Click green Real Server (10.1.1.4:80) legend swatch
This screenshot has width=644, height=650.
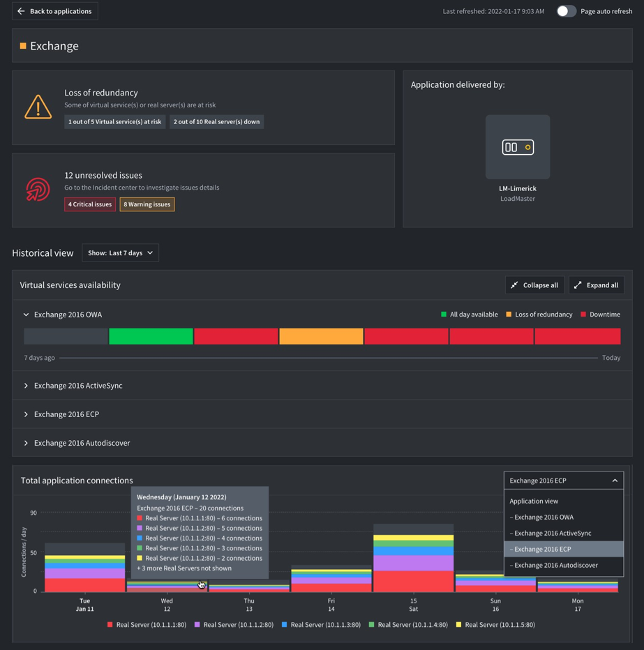pos(372,624)
